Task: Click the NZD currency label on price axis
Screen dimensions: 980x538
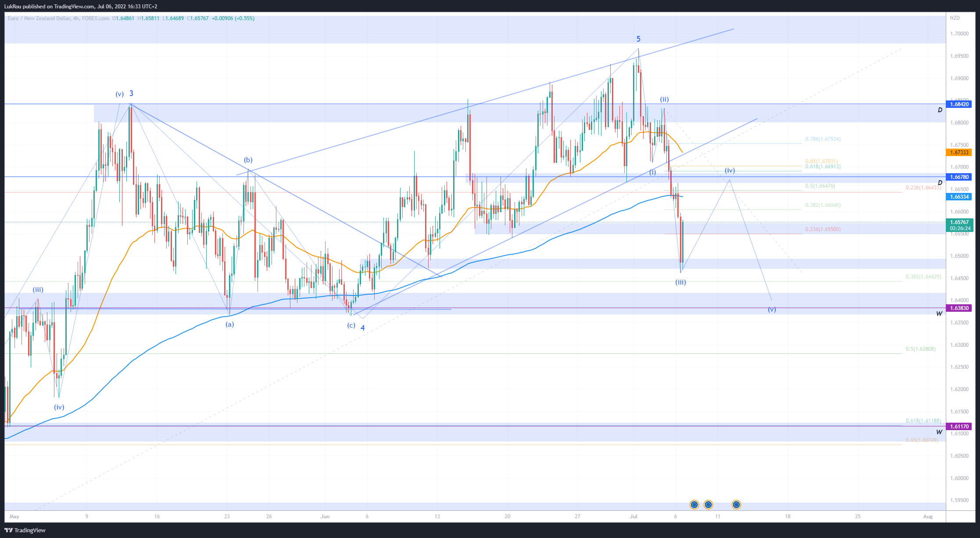Action: coord(955,18)
